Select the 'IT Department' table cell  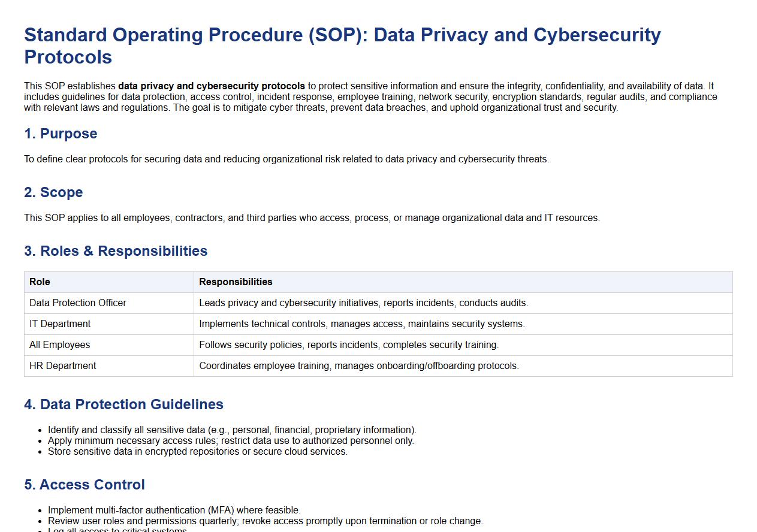(60, 324)
